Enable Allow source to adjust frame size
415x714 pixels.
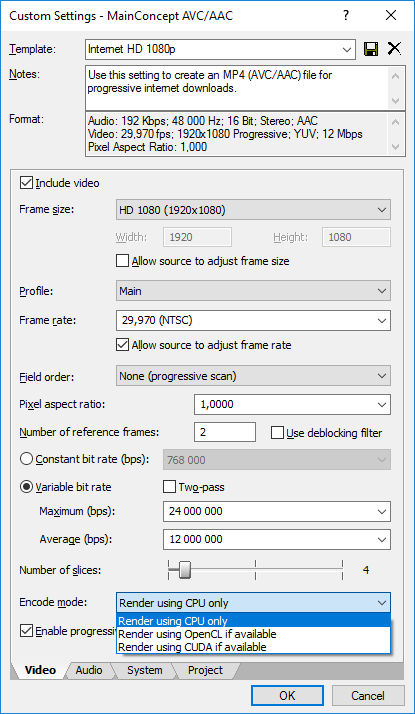click(122, 261)
